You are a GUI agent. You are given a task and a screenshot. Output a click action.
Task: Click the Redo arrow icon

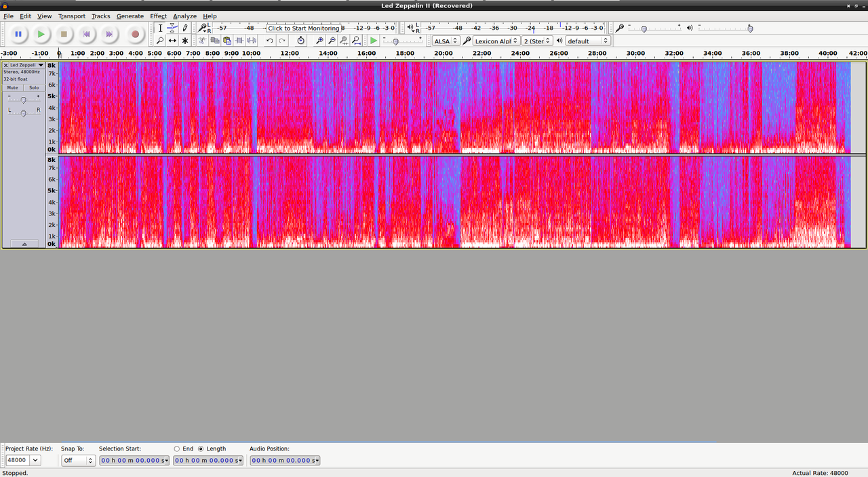tap(282, 41)
